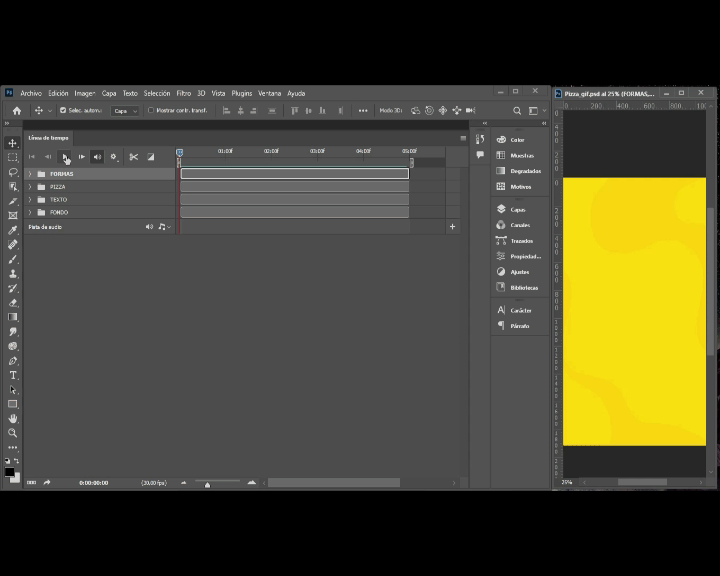Open the Capas panel
The image size is (720, 576).
click(520, 209)
